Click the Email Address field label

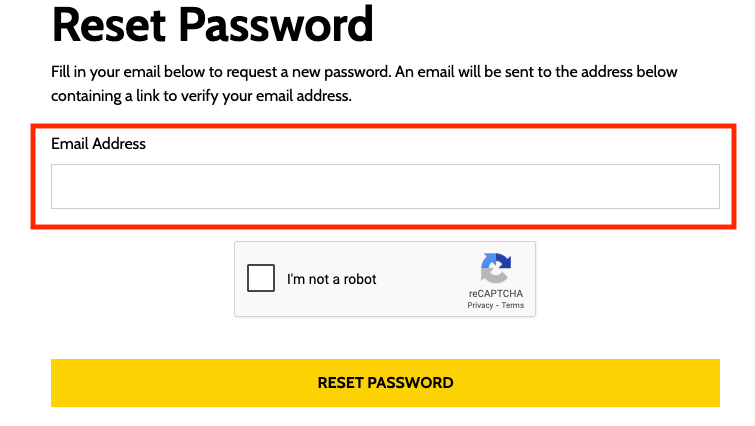point(98,143)
